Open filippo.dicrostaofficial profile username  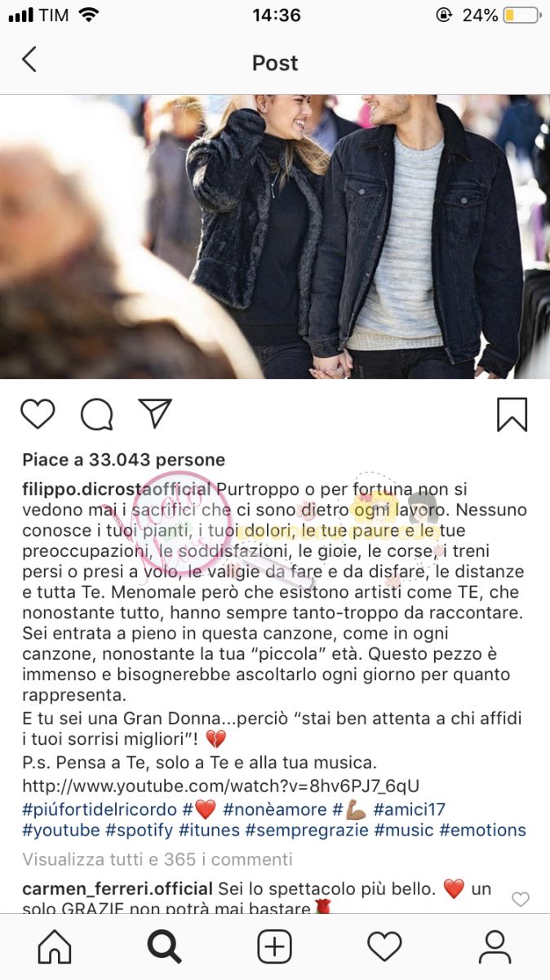click(x=118, y=489)
